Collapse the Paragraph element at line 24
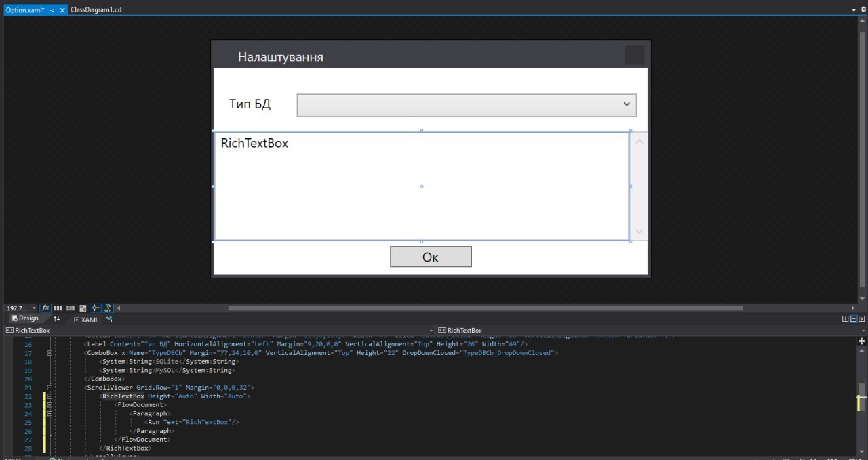 (x=50, y=413)
